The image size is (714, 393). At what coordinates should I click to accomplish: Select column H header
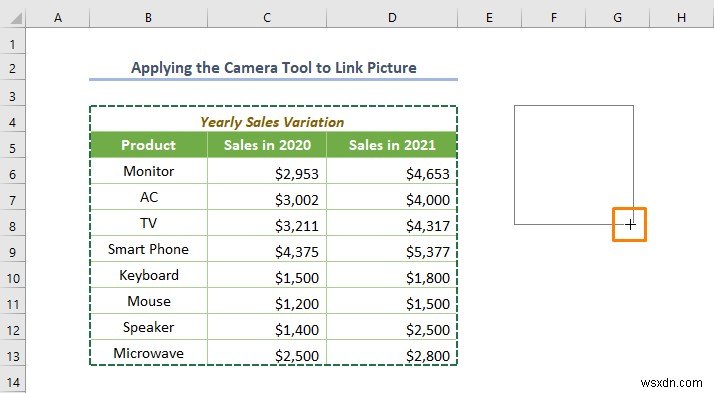click(x=682, y=18)
